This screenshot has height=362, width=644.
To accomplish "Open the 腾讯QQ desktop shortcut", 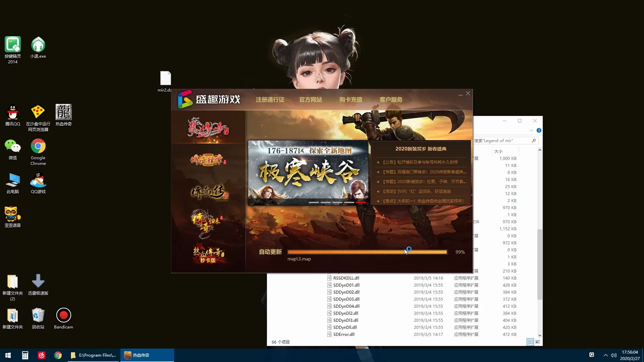I will pos(13,115).
